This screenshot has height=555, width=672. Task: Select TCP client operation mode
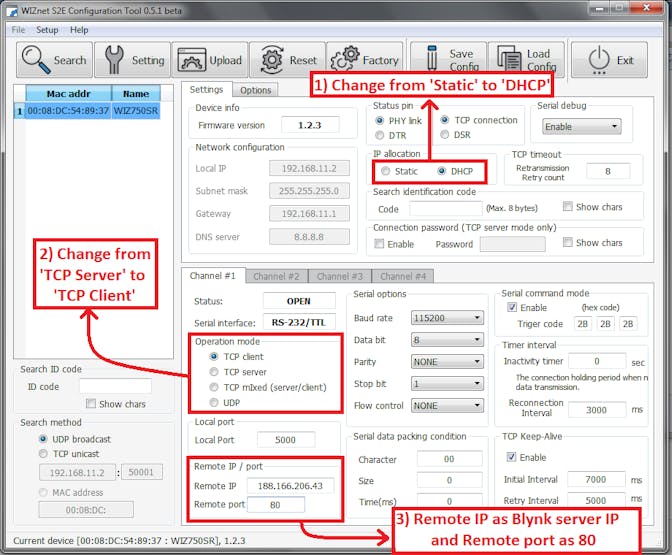tap(214, 357)
